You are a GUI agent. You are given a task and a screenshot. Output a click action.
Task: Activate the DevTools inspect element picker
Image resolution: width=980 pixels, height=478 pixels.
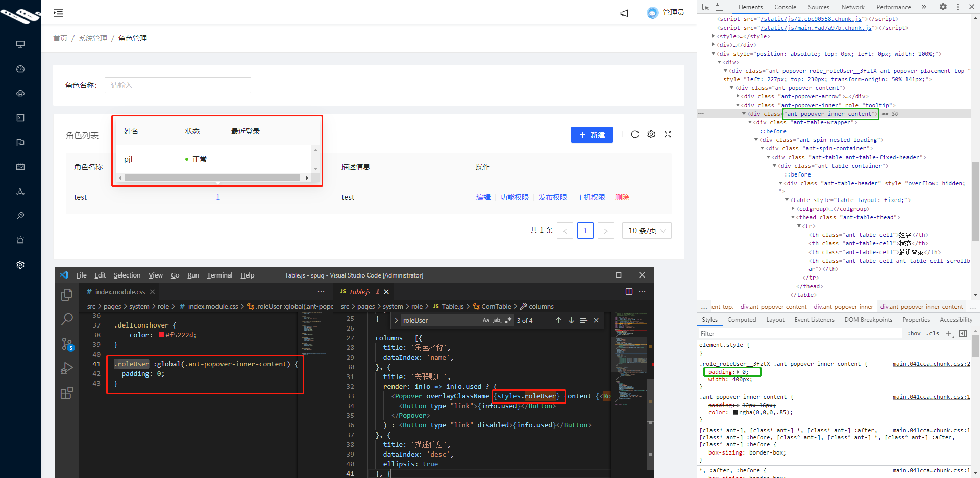705,7
